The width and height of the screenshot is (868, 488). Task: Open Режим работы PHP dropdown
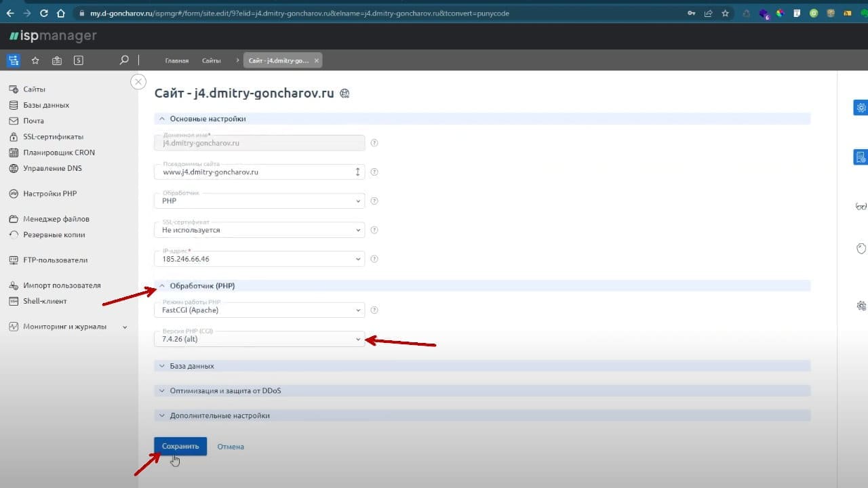click(259, 310)
